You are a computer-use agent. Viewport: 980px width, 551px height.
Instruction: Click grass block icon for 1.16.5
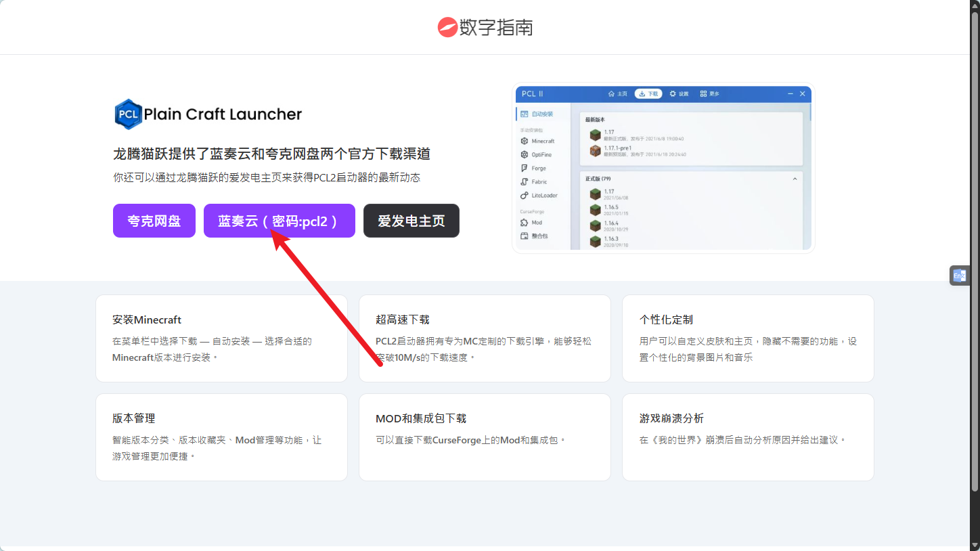(595, 210)
